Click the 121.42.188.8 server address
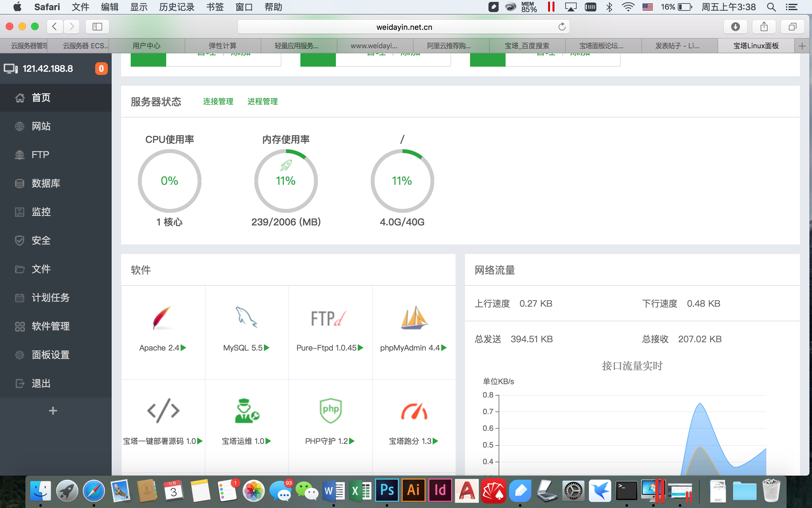 coord(48,69)
